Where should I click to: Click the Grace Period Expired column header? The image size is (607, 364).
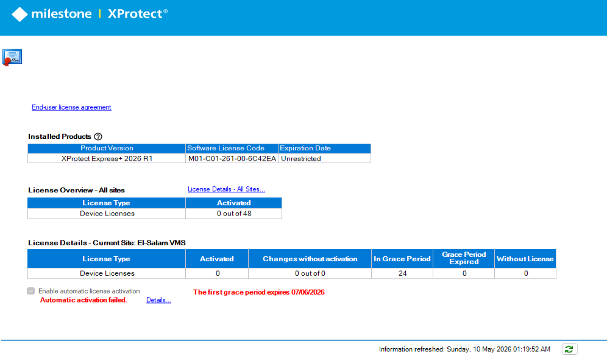(x=464, y=259)
